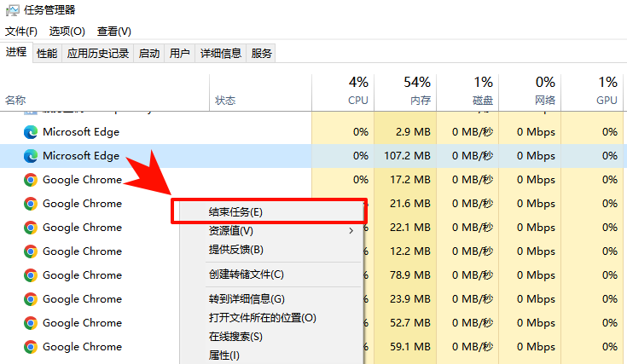Image resolution: width=627 pixels, height=364 pixels.
Task: Open the 资源值(V) context menu entry
Action: (271, 230)
